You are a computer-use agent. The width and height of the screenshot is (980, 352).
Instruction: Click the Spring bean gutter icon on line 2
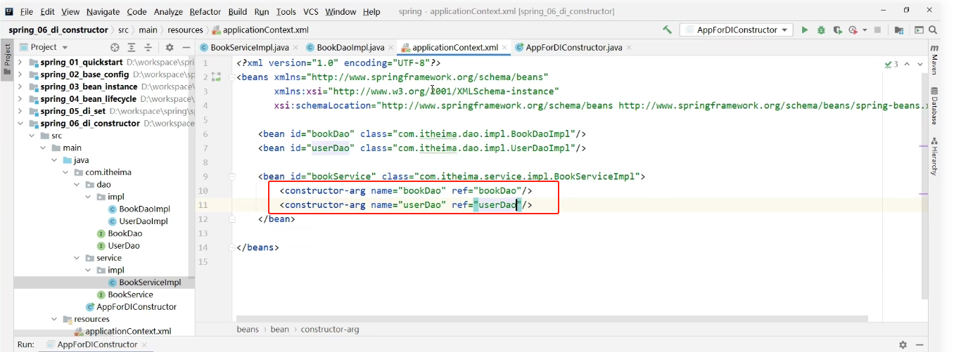click(216, 77)
